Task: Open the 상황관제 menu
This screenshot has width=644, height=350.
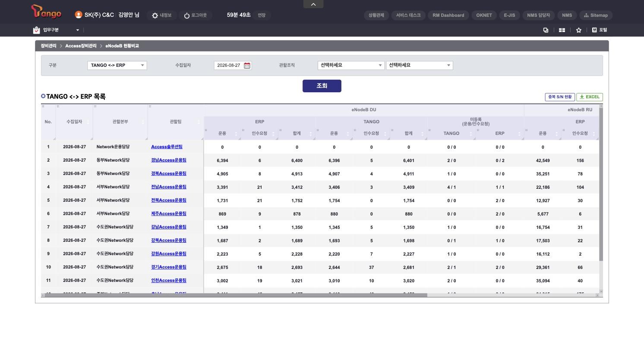Action: (x=376, y=16)
